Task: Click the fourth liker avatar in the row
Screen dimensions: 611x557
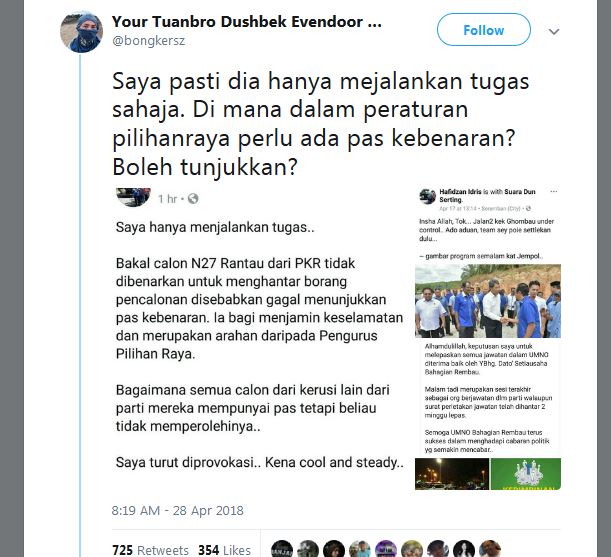Action: point(360,549)
